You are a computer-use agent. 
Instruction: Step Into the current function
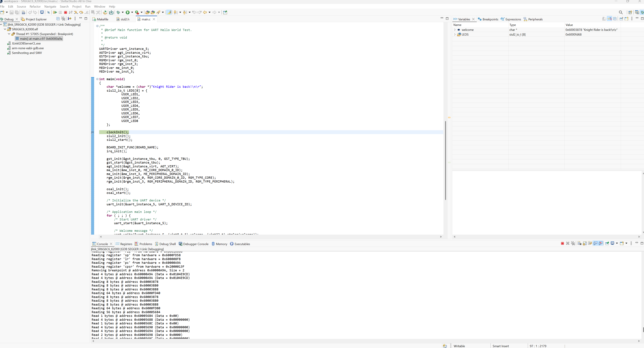(x=76, y=12)
